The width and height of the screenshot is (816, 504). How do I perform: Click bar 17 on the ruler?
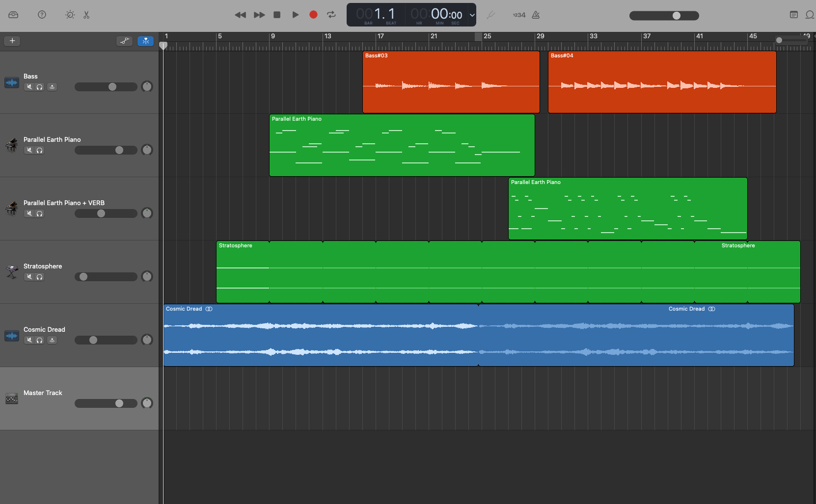[381, 36]
